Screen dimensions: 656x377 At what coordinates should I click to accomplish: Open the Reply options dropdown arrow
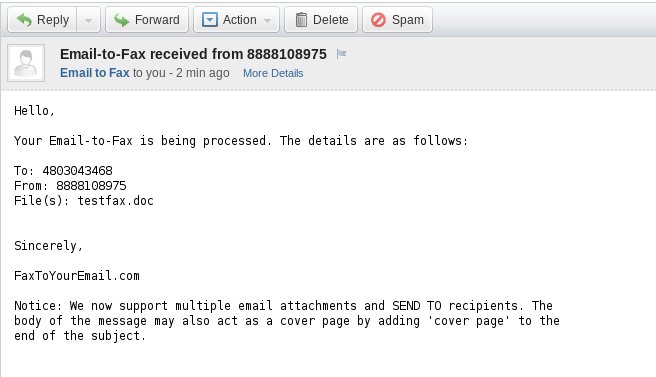pyautogui.click(x=88, y=20)
